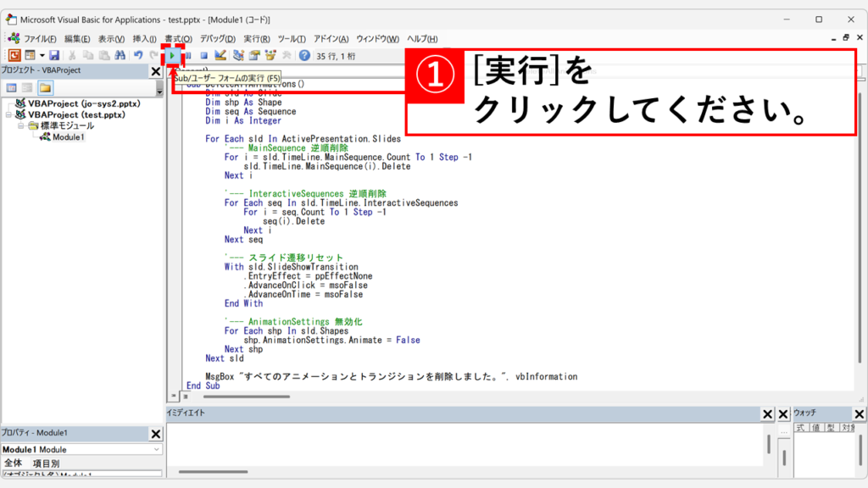Open Find with the binoculars icon

point(120,55)
